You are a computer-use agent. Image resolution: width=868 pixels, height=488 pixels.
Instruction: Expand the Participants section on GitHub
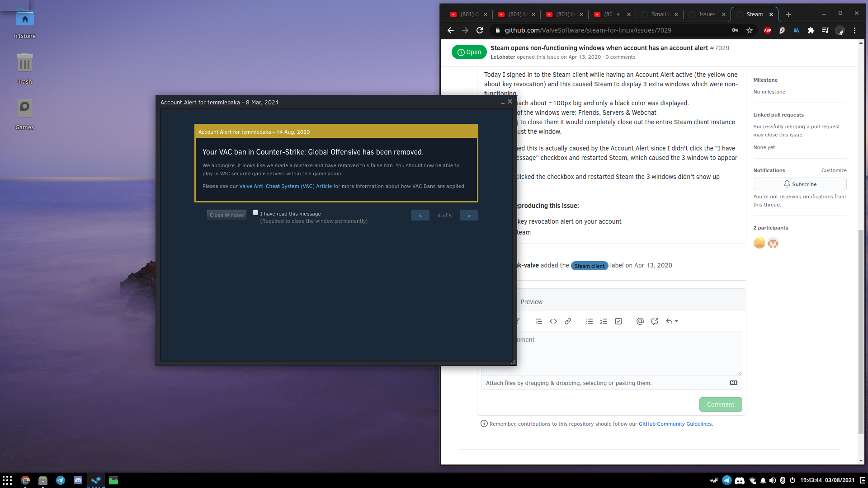pyautogui.click(x=771, y=228)
